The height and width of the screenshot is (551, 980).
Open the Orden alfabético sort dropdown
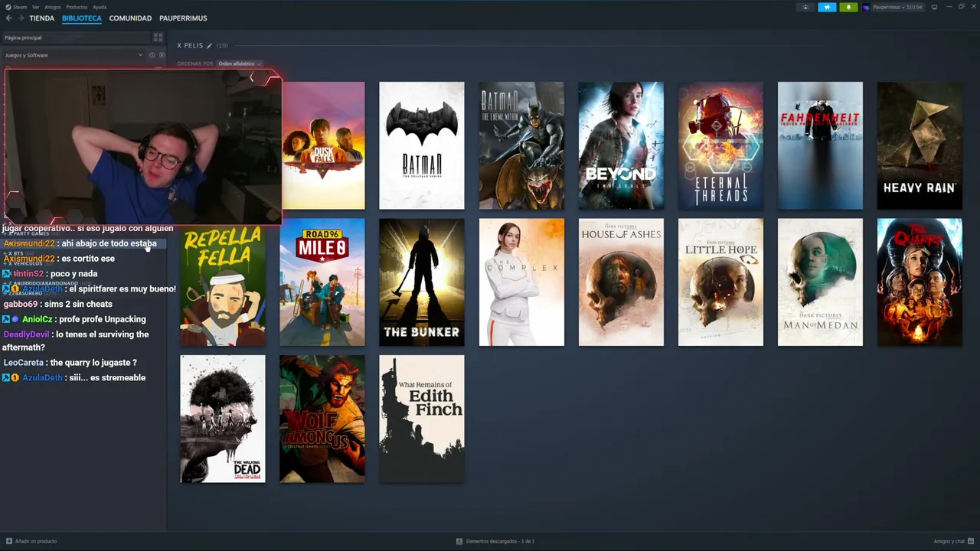click(x=239, y=64)
